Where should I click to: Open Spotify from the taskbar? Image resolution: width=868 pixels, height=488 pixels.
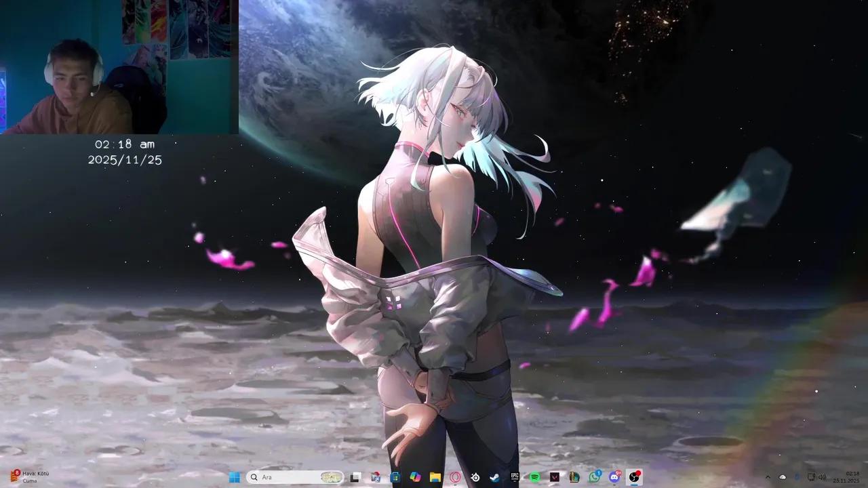tap(534, 477)
